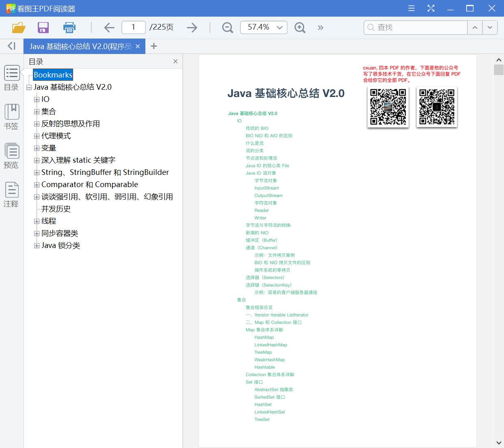Open the main menu hamburger icon
The height and width of the screenshot is (448, 504).
tap(411, 8)
